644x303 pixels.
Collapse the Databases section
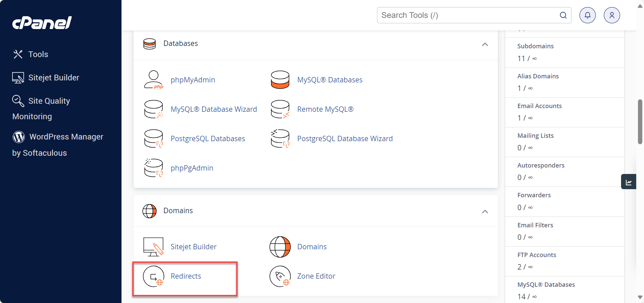click(x=485, y=44)
